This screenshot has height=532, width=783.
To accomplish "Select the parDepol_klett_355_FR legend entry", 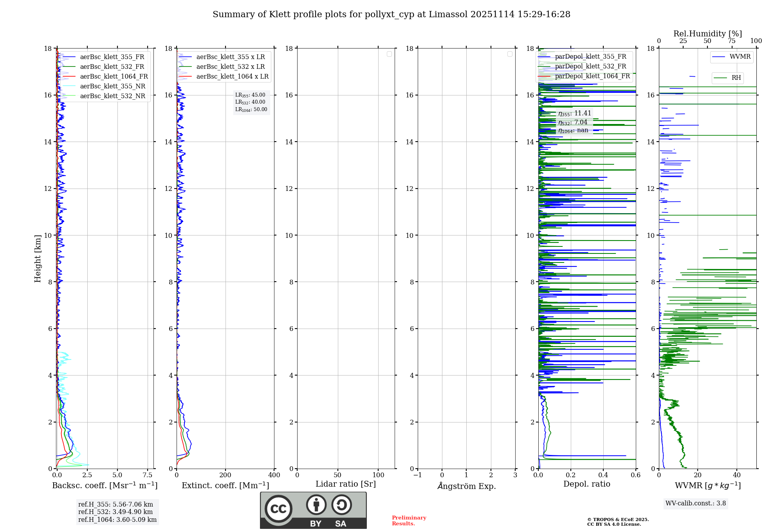I will [590, 57].
